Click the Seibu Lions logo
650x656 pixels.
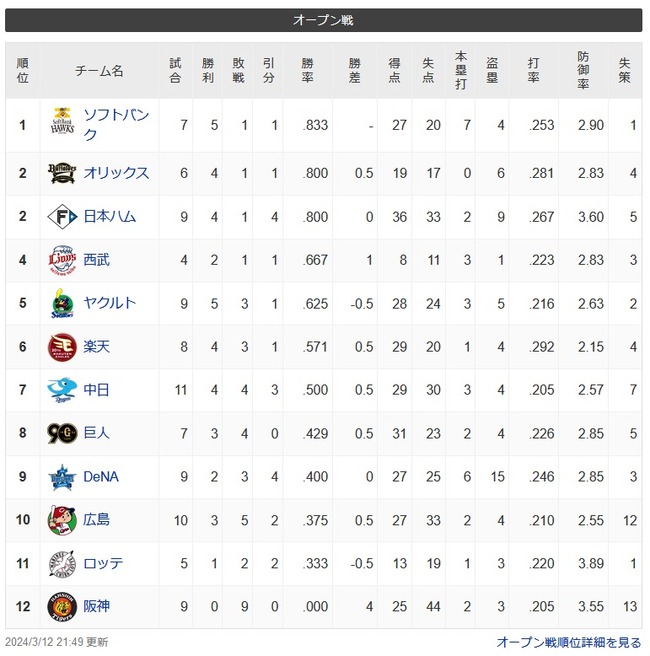[x=62, y=260]
